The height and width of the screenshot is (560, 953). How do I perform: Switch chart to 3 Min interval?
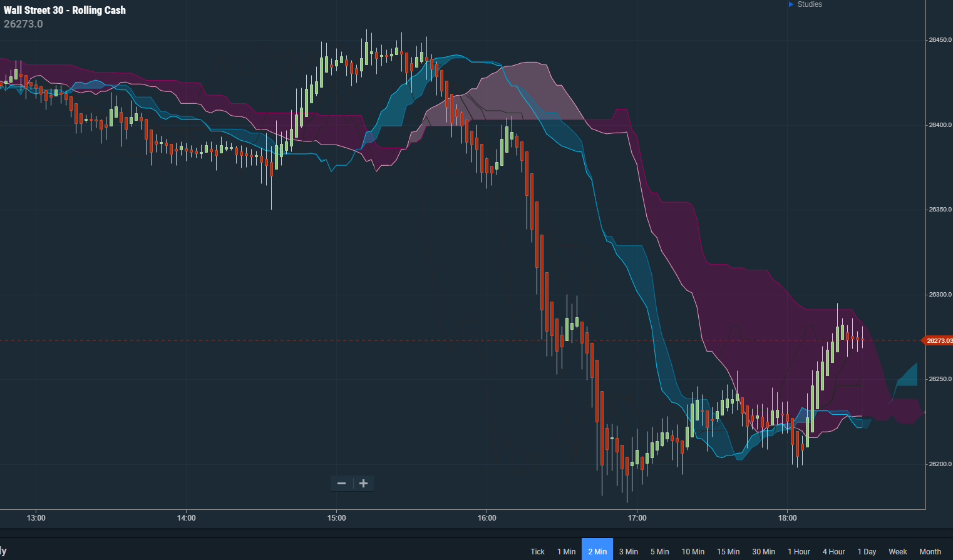[x=629, y=551]
